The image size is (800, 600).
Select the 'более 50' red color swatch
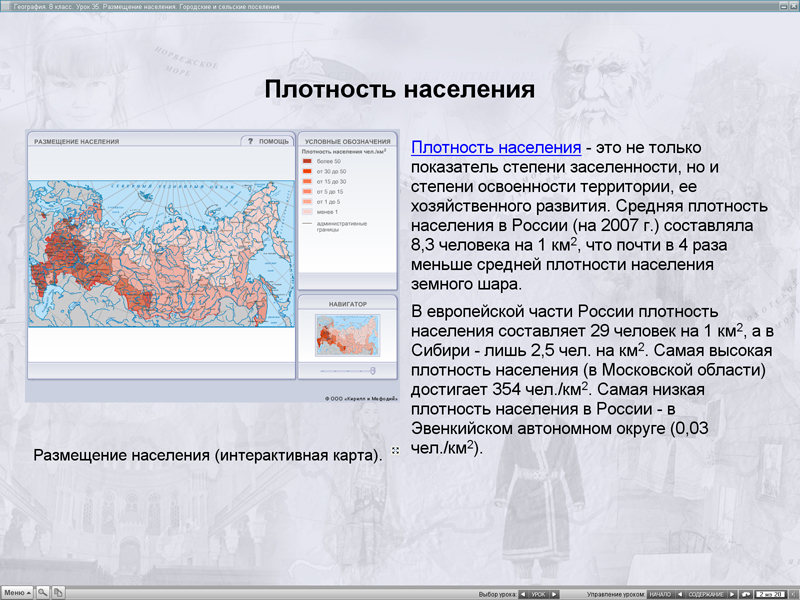[x=307, y=161]
